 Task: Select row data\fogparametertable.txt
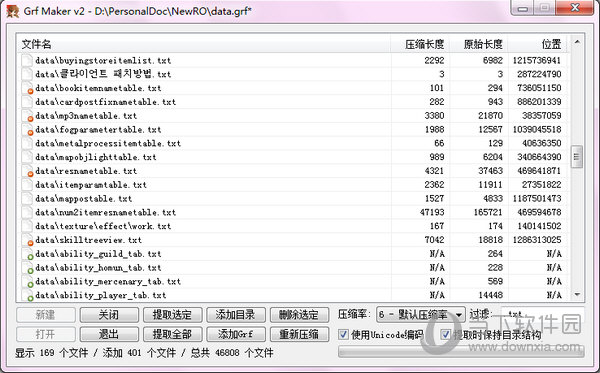pos(293,130)
